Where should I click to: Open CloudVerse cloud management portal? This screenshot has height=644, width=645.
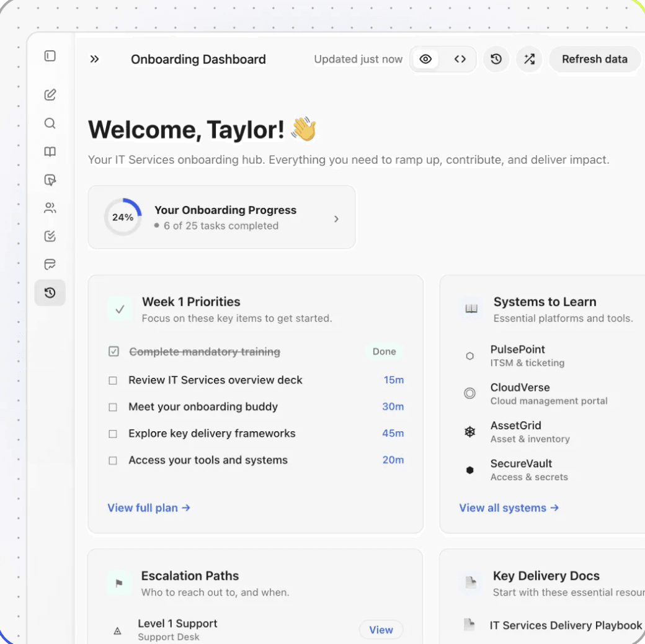(549, 394)
